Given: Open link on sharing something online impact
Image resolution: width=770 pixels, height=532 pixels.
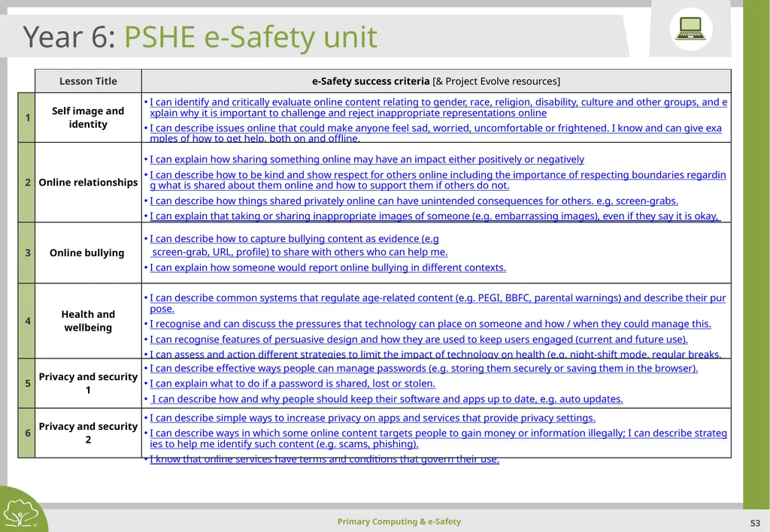Looking at the screenshot, I should click(x=367, y=159).
